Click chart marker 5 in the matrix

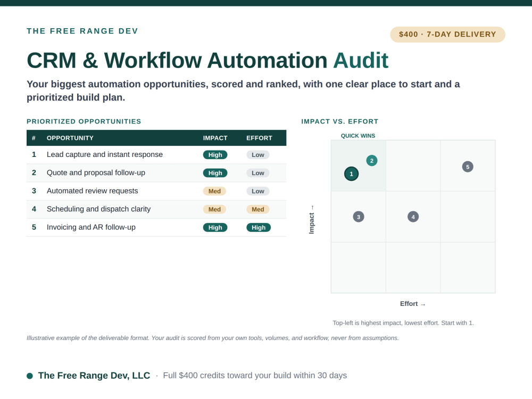click(x=468, y=167)
